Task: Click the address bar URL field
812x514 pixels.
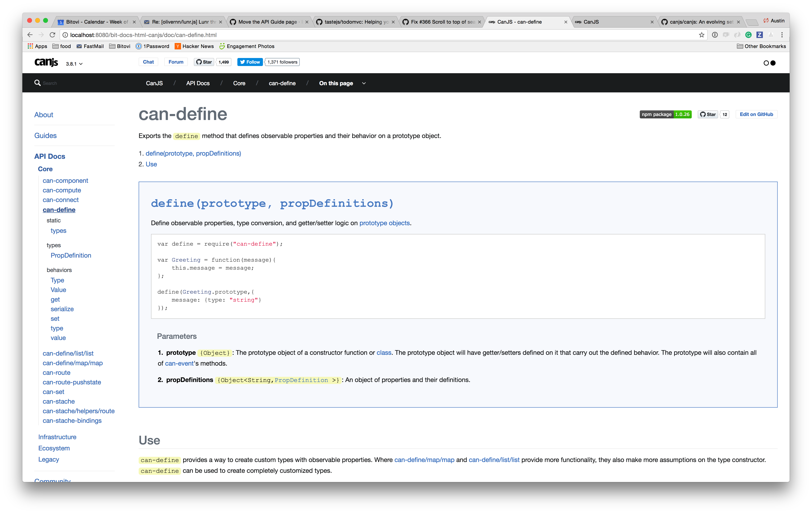Action: [337, 35]
